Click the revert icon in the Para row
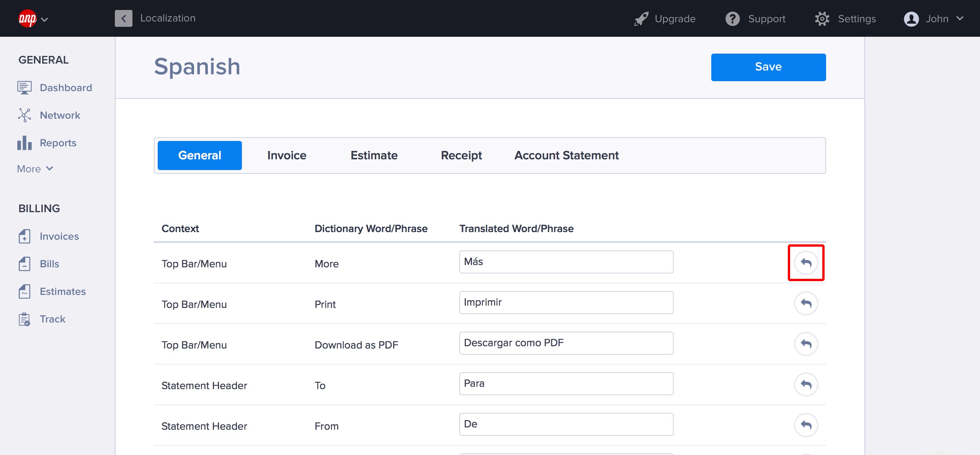The image size is (980, 455). [806, 385]
